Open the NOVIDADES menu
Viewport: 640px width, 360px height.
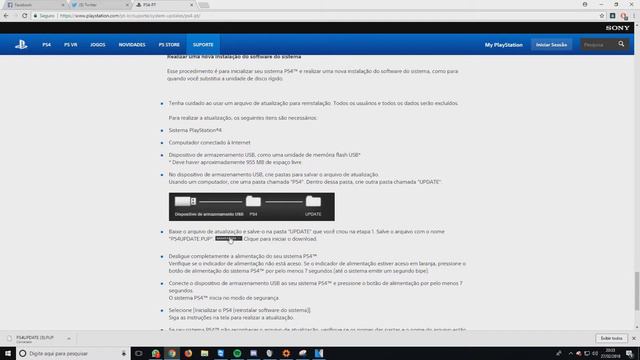132,44
